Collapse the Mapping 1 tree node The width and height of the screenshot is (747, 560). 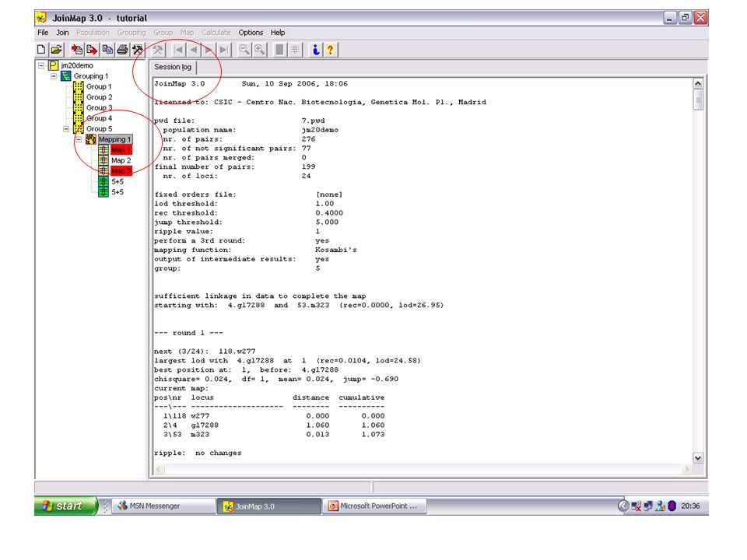click(x=79, y=139)
